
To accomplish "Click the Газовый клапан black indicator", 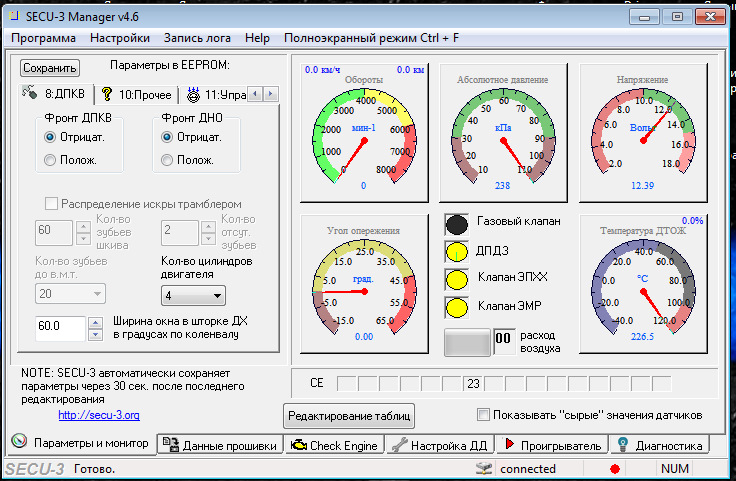I will 457,224.
